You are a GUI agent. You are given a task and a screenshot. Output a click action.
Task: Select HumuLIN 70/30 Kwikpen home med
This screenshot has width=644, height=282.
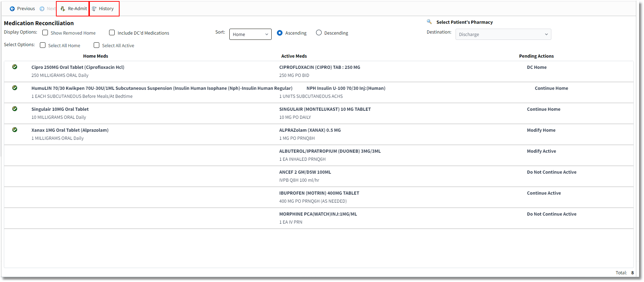pos(162,88)
